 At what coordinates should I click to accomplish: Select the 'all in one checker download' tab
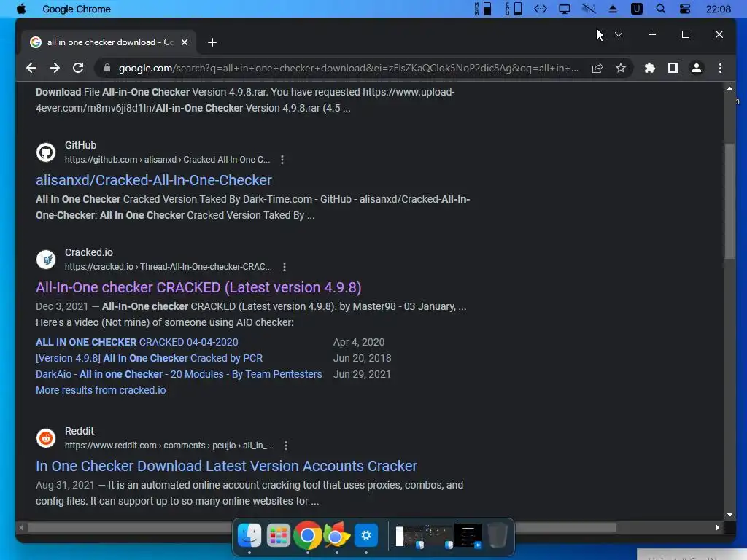[x=109, y=42]
